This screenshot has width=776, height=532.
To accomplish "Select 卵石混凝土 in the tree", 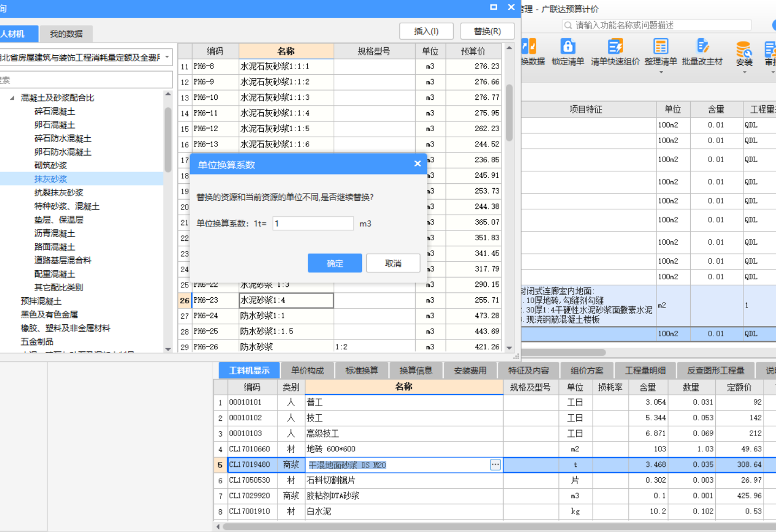I will pyautogui.click(x=55, y=125).
